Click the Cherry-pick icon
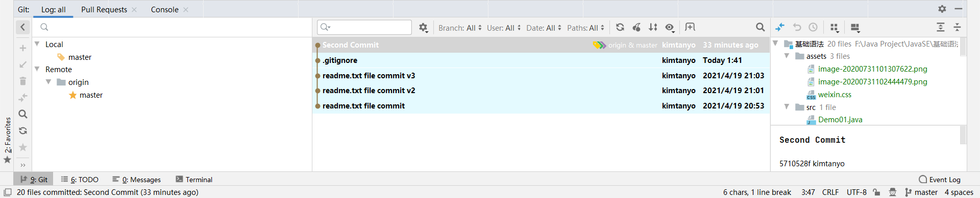The height and width of the screenshot is (198, 980). point(636,27)
